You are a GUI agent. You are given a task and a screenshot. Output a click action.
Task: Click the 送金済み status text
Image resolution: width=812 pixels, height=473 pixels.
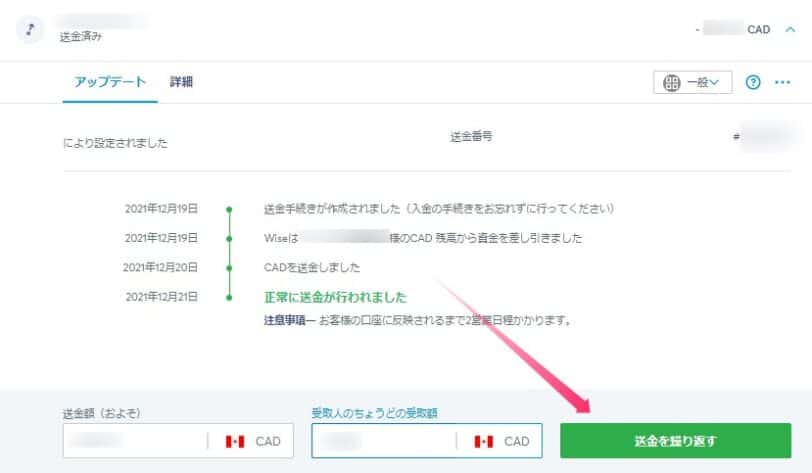pyautogui.click(x=81, y=36)
